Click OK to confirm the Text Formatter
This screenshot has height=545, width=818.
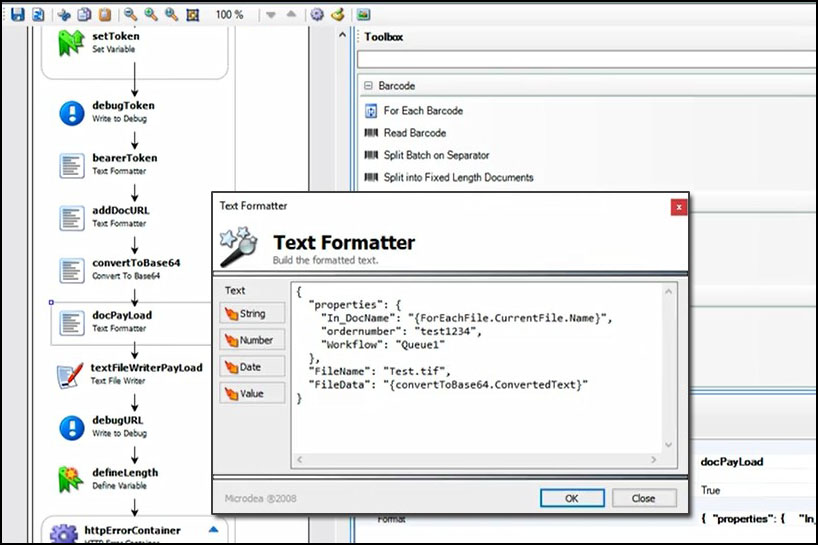[571, 498]
